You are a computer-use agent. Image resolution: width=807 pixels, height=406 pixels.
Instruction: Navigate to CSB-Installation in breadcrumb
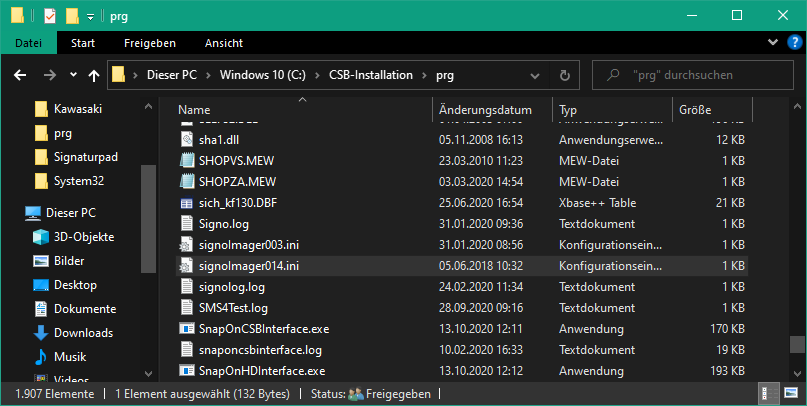[371, 75]
